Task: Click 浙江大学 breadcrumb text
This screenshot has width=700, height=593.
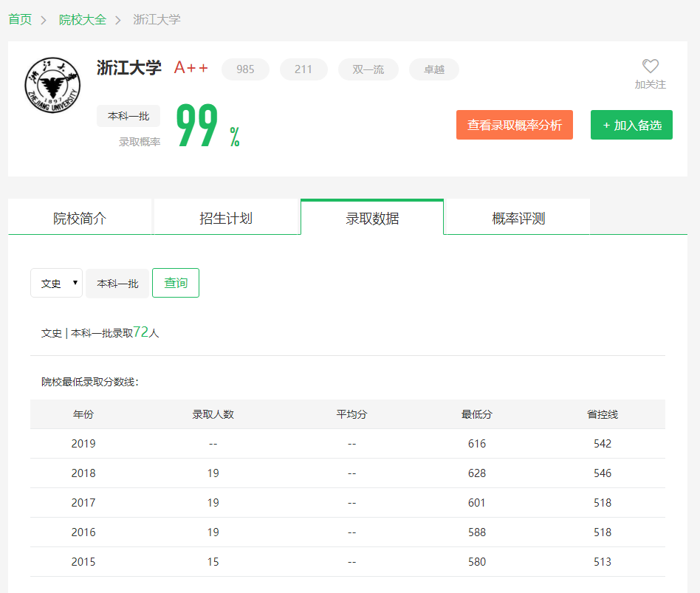Action: [157, 20]
